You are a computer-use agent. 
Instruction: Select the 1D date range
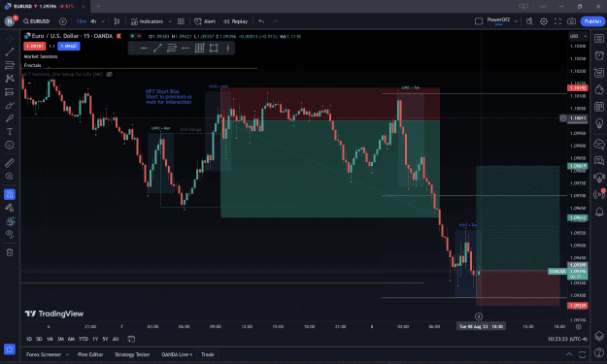[x=28, y=339]
